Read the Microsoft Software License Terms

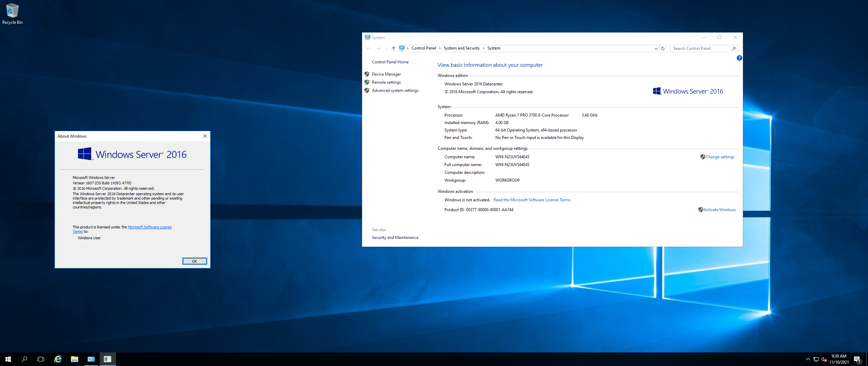pos(532,200)
